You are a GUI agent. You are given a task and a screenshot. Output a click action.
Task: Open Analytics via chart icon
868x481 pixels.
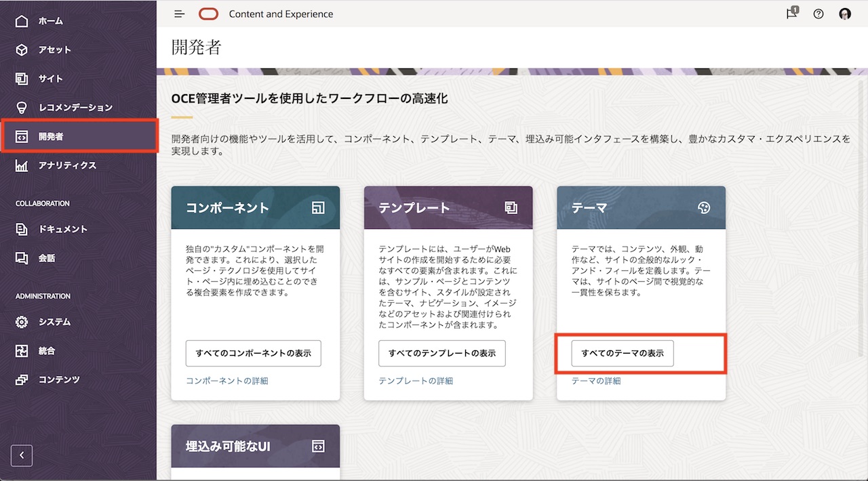pyautogui.click(x=22, y=165)
